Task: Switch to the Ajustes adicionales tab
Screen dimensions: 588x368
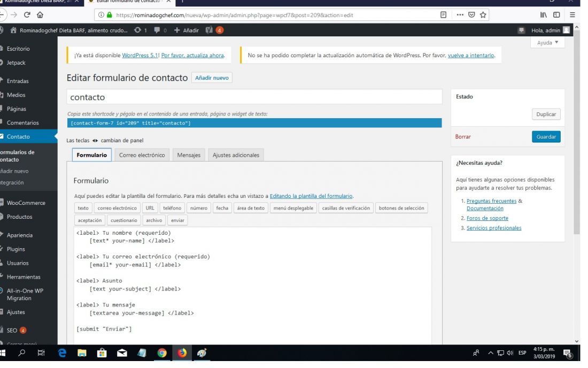Action: tap(236, 155)
